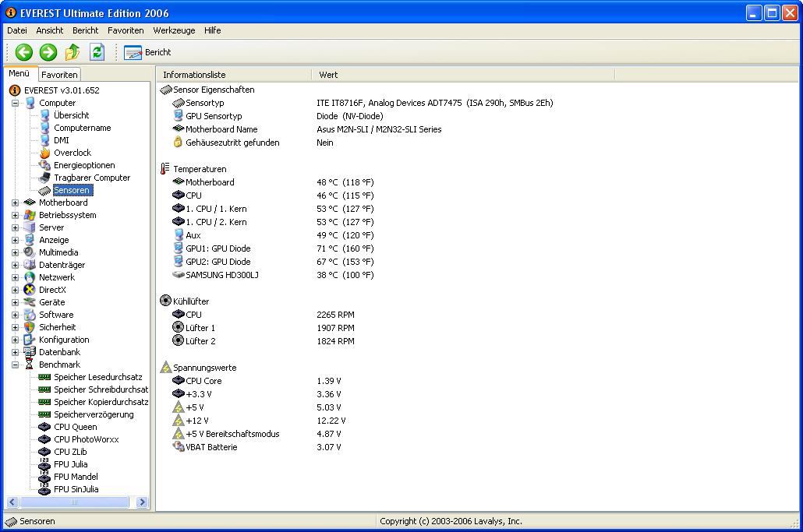Refresh the page with the Refresh icon
This screenshot has width=803, height=532.
97,52
